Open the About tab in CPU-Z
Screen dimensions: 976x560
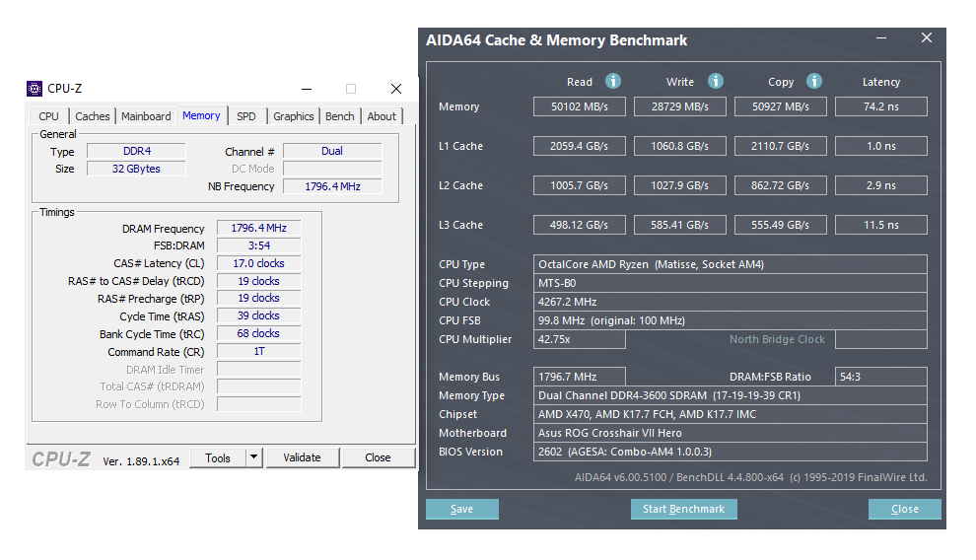tap(382, 116)
